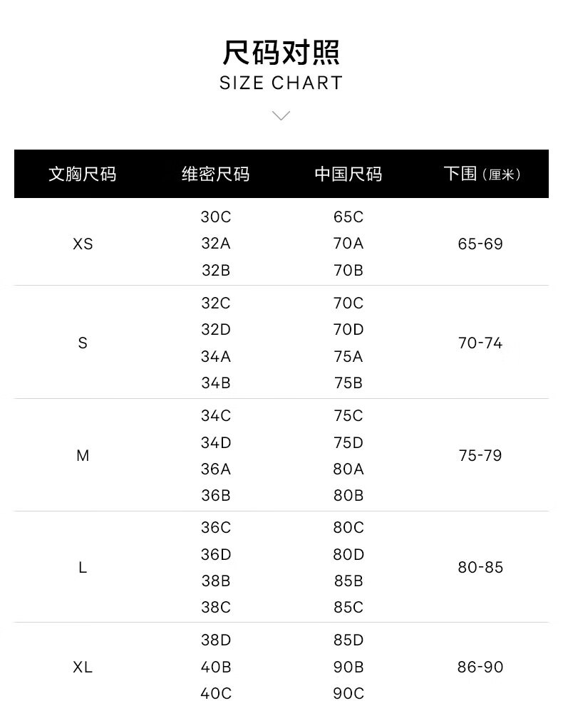Click the L size row label
Viewport: 563px width, 728px height.
[x=83, y=567]
